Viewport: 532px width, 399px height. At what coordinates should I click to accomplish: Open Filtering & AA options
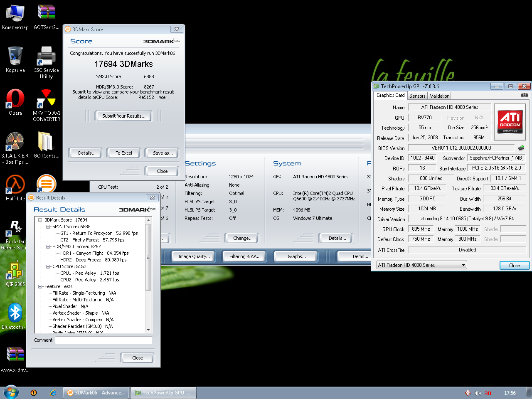245,256
